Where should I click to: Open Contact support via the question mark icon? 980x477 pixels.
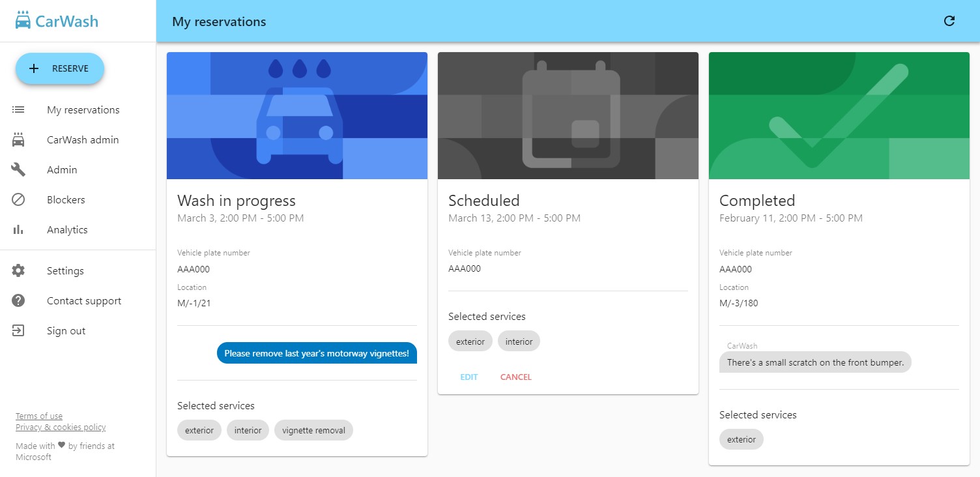(20, 300)
